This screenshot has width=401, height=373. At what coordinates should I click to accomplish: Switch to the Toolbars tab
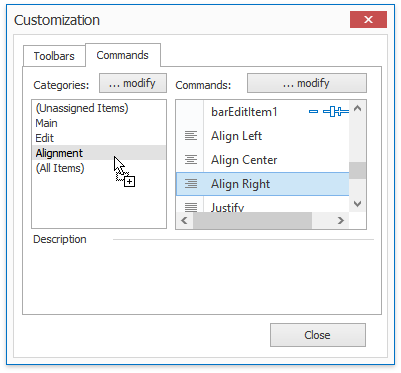tap(54, 56)
